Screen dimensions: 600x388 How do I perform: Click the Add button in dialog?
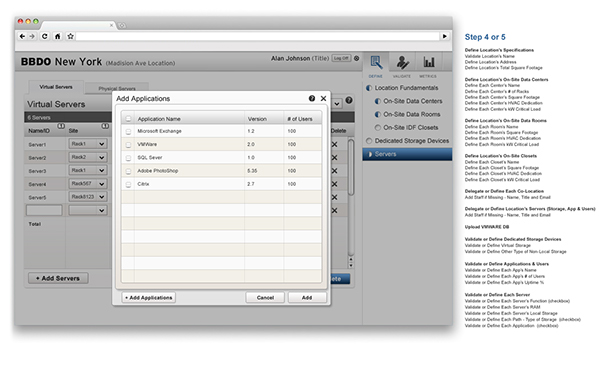(307, 298)
